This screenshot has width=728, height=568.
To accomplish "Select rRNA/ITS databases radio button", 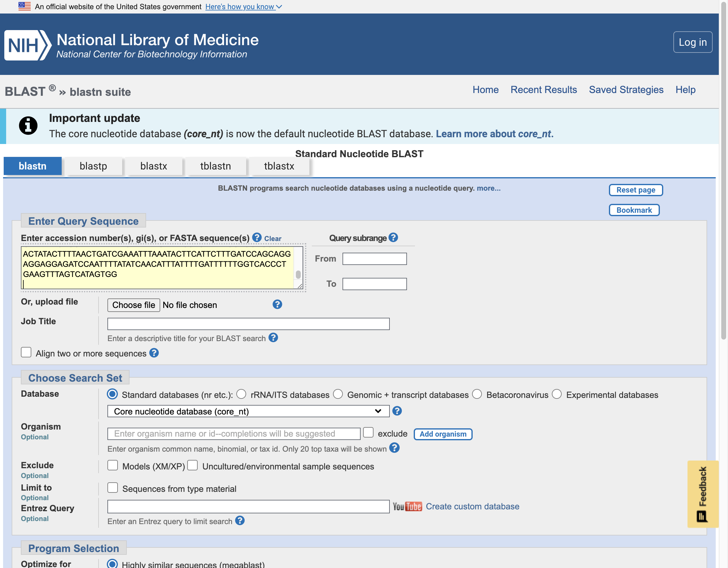I will tap(241, 394).
